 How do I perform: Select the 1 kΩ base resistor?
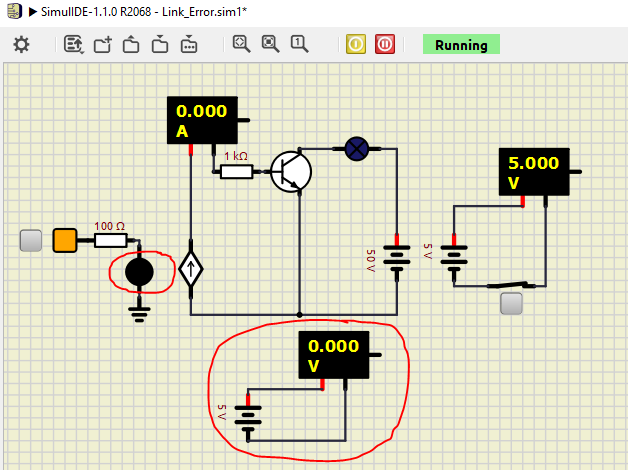coord(236,171)
